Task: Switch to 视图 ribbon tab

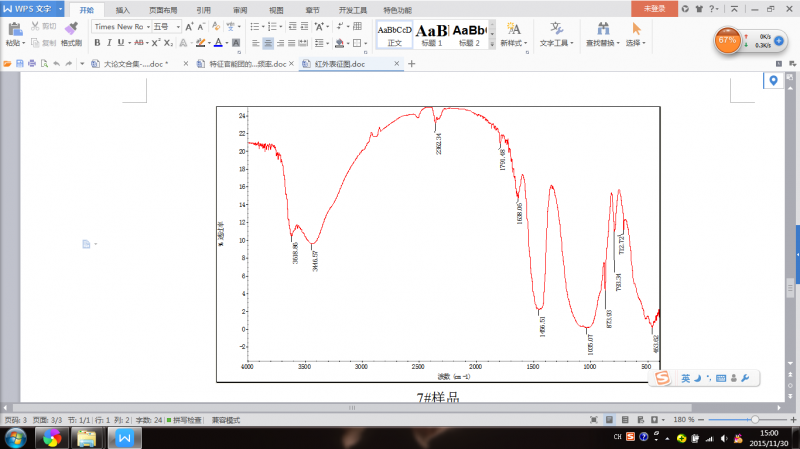Action: click(276, 10)
